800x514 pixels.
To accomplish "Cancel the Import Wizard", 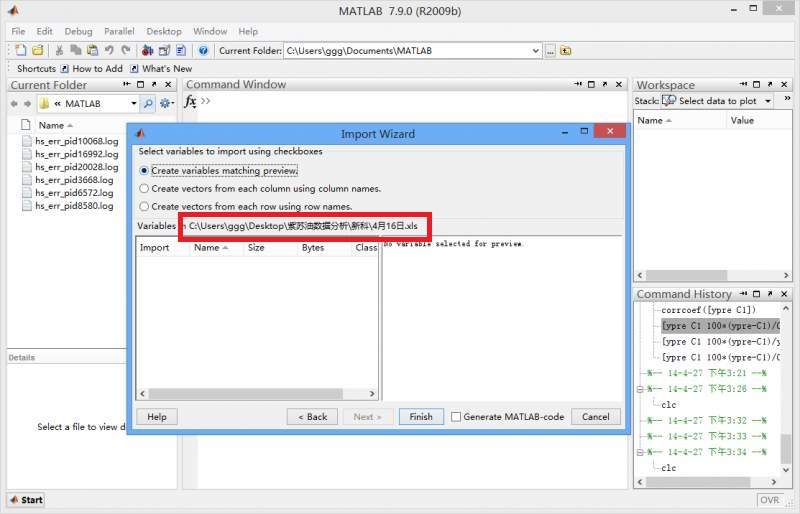I will (595, 417).
